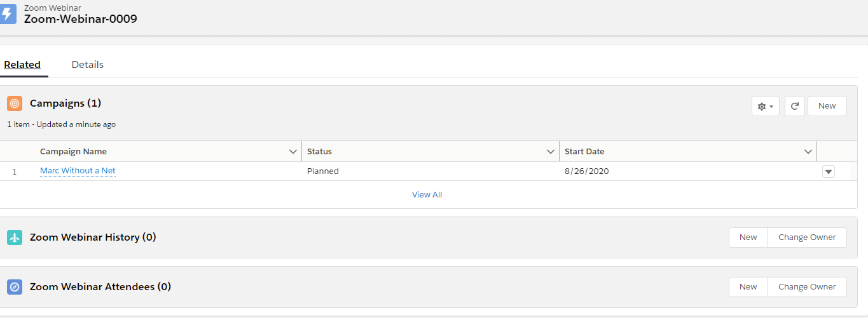The width and height of the screenshot is (868, 327).
Task: Change Owner in Zoom Webinar Attendees
Action: [807, 287]
